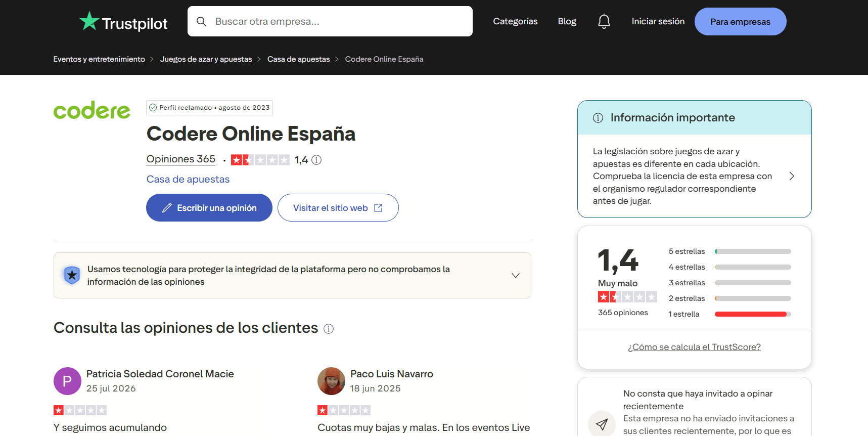Click the Opiniones 365 link

[x=181, y=159]
